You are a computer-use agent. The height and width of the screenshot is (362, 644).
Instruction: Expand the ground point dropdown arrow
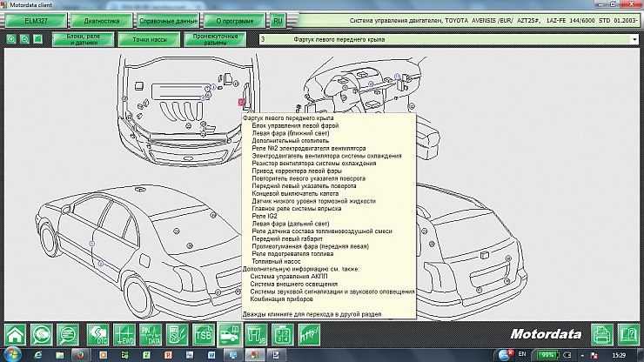pyautogui.click(x=634, y=39)
